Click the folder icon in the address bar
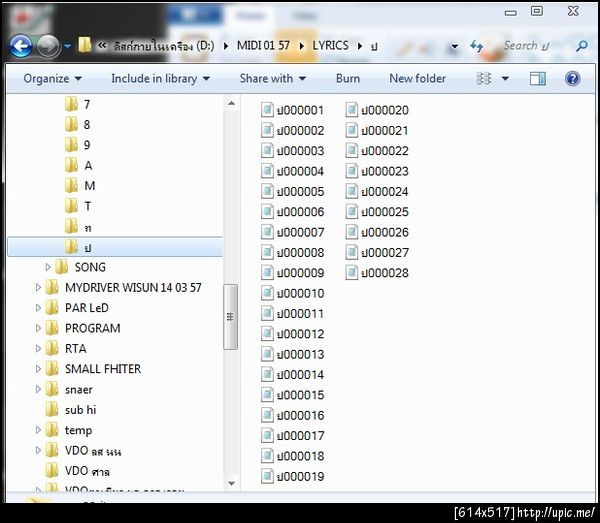This screenshot has height=523, width=600. 85,45
